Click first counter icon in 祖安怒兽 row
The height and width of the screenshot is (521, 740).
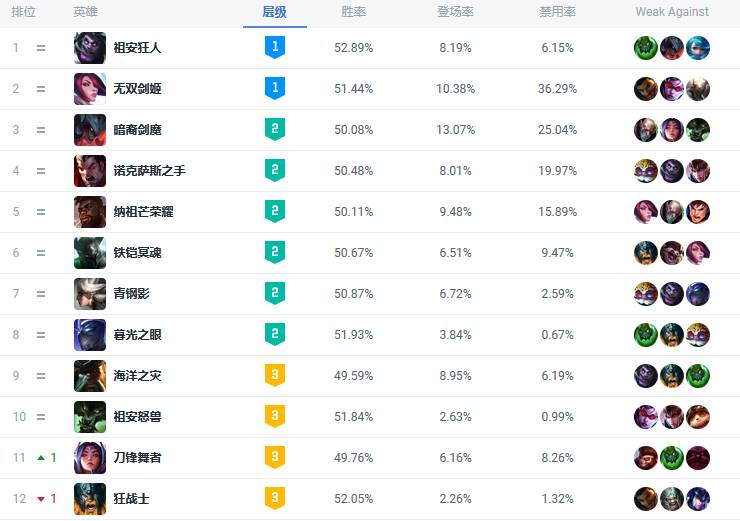646,417
